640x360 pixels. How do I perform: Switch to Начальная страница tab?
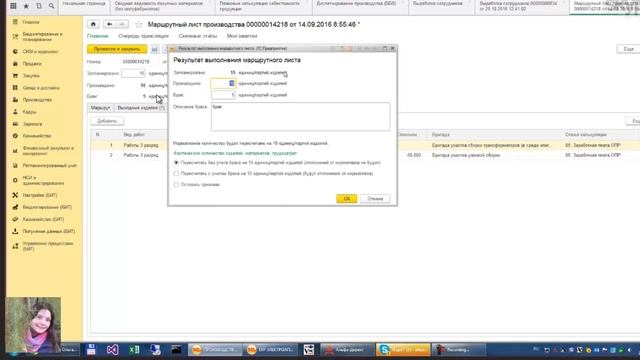pyautogui.click(x=84, y=4)
